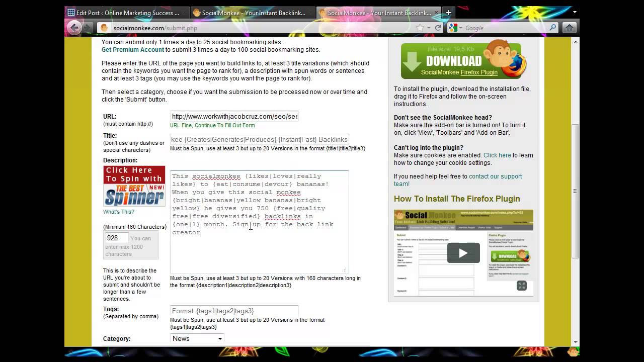Screen dimensions: 644x362
Task: Click the Title input field
Action: 259,139
